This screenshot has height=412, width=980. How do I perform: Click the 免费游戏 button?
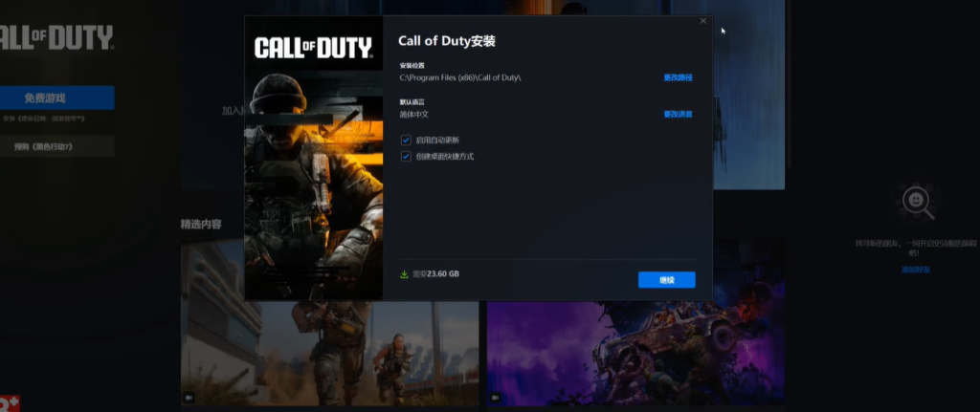tap(56, 98)
